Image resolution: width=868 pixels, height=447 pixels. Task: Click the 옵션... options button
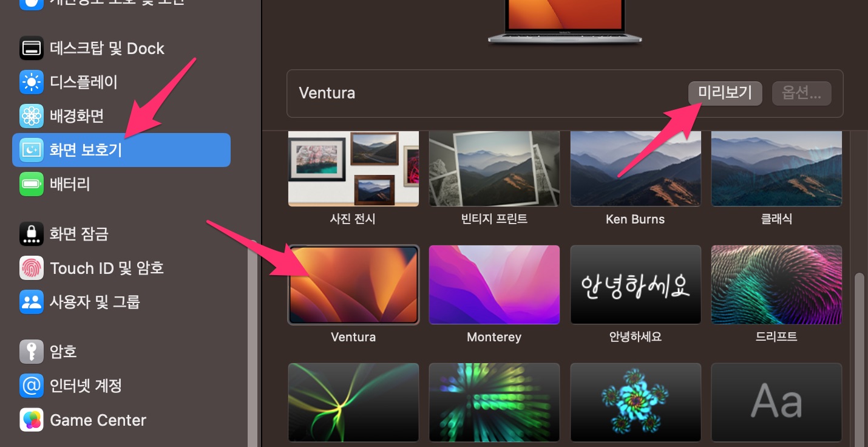pyautogui.click(x=802, y=94)
